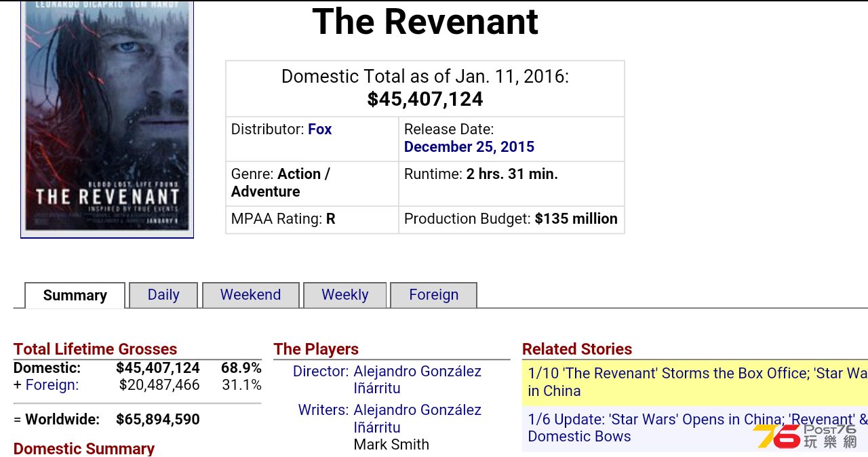Follow the Fox distributor link

click(319, 130)
